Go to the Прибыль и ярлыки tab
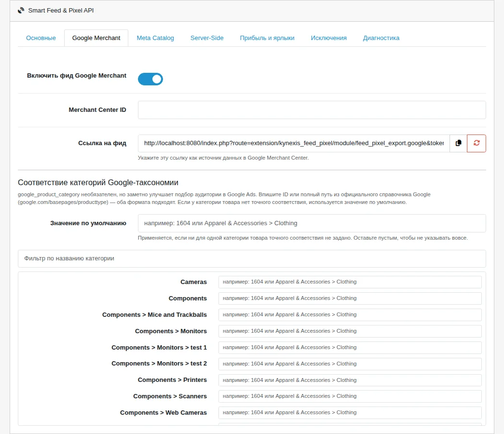The width and height of the screenshot is (504, 434). [267, 38]
